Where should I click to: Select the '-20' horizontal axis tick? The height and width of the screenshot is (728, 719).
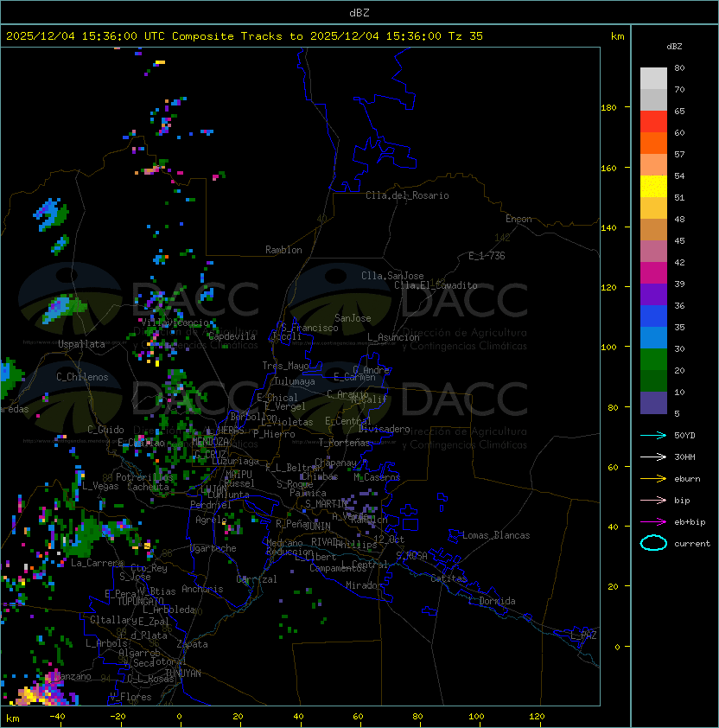[x=118, y=717]
